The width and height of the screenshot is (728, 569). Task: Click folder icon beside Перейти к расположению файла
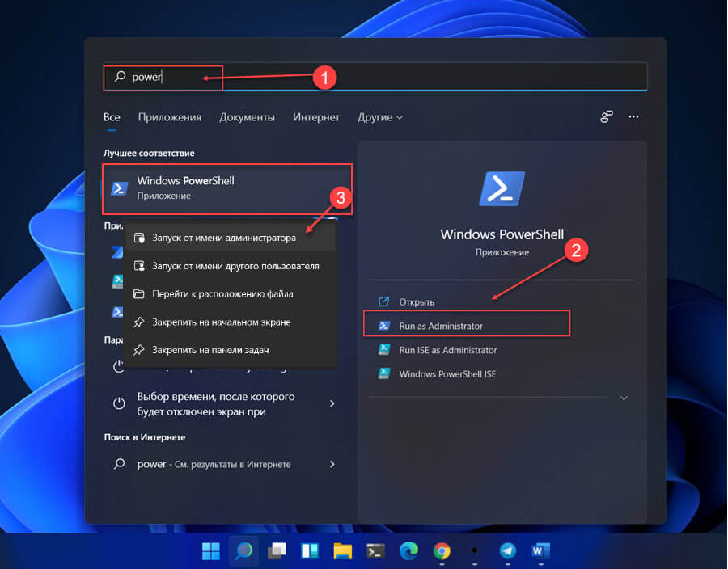pyautogui.click(x=139, y=294)
